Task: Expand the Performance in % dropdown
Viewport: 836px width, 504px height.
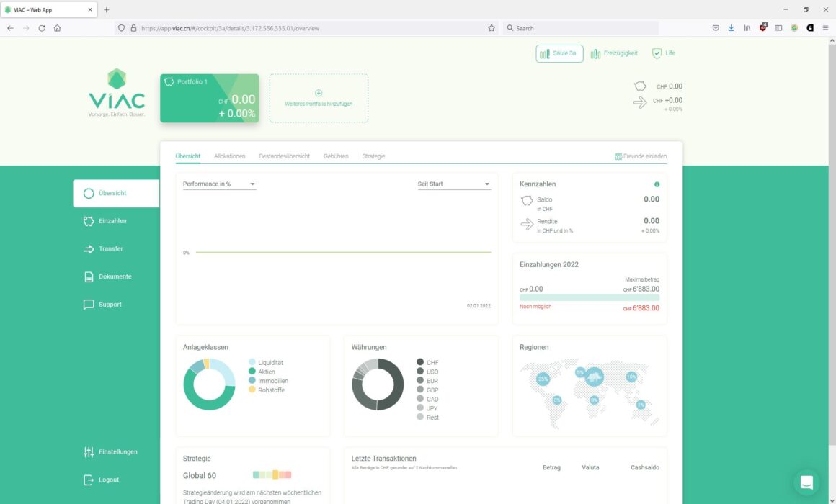Action: [219, 184]
